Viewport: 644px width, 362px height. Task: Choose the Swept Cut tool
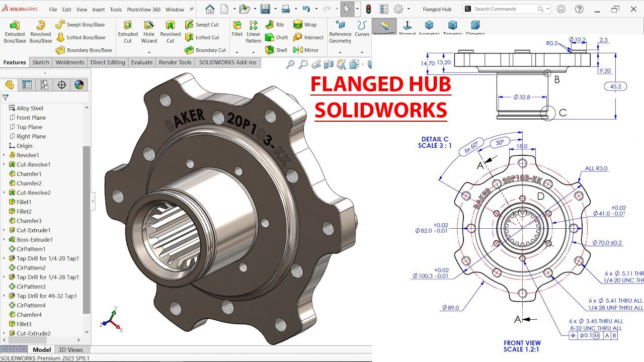click(201, 24)
